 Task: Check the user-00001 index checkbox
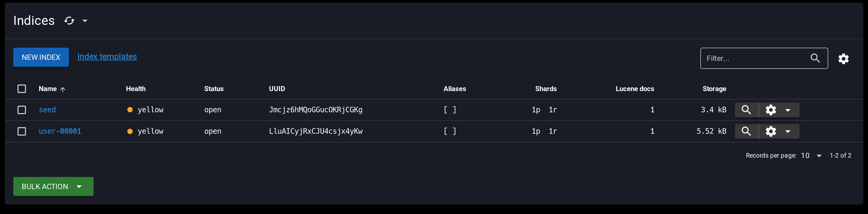tap(21, 132)
